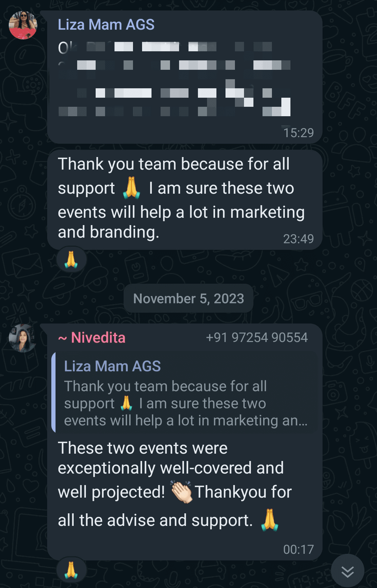
Task: Tap the quoted sender name Liza Mam AGS in the reply
Action: (112, 366)
